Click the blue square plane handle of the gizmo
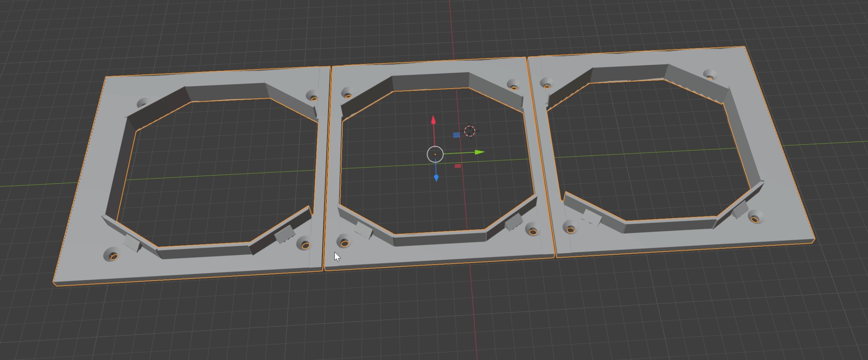Screen dimensions: 868x360 pos(456,135)
